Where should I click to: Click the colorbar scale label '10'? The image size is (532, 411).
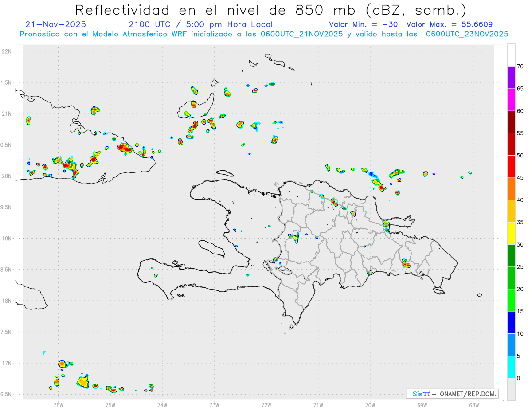[x=520, y=333]
